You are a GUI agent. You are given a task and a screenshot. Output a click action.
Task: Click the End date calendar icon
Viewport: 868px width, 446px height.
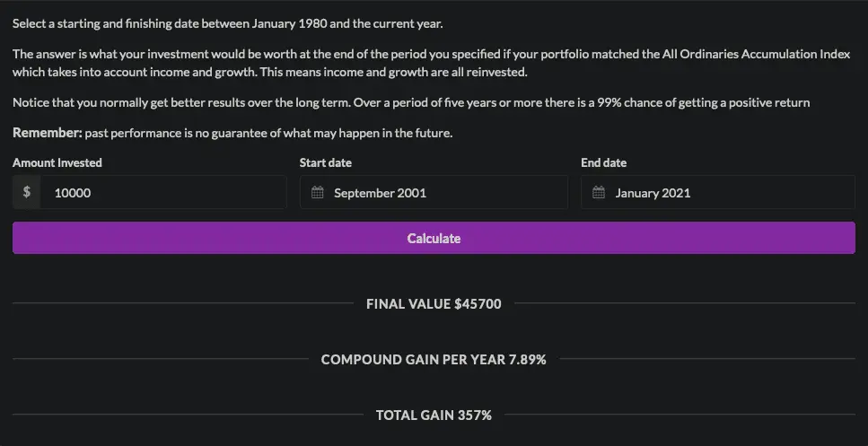599,193
